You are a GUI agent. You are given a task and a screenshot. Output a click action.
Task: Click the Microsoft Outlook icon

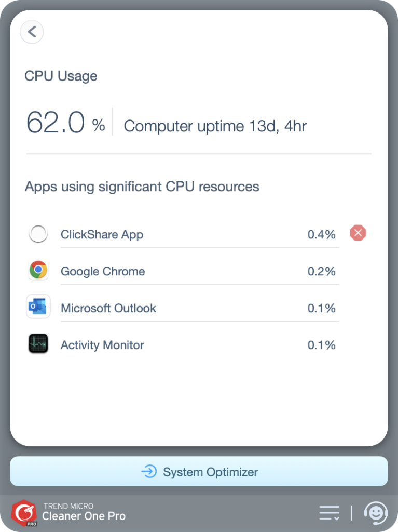click(38, 307)
